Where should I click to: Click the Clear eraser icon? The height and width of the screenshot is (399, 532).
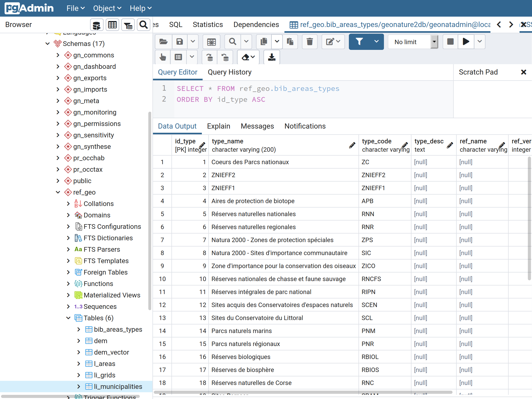pyautogui.click(x=248, y=57)
